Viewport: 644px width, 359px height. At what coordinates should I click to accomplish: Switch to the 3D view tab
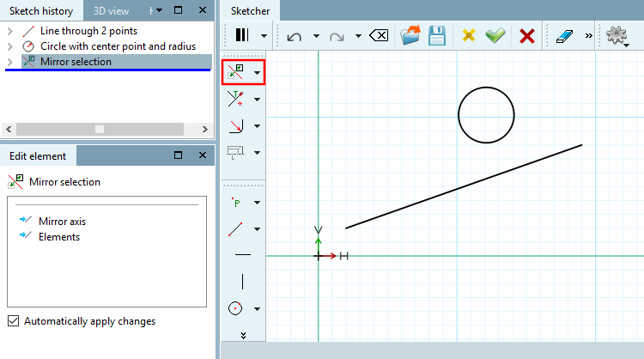pos(111,10)
